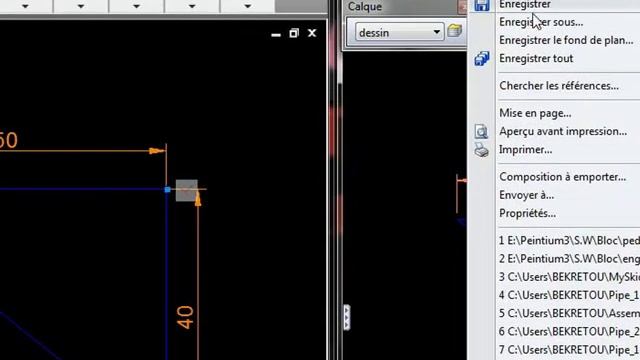Open Mise en page... dialog

(535, 113)
